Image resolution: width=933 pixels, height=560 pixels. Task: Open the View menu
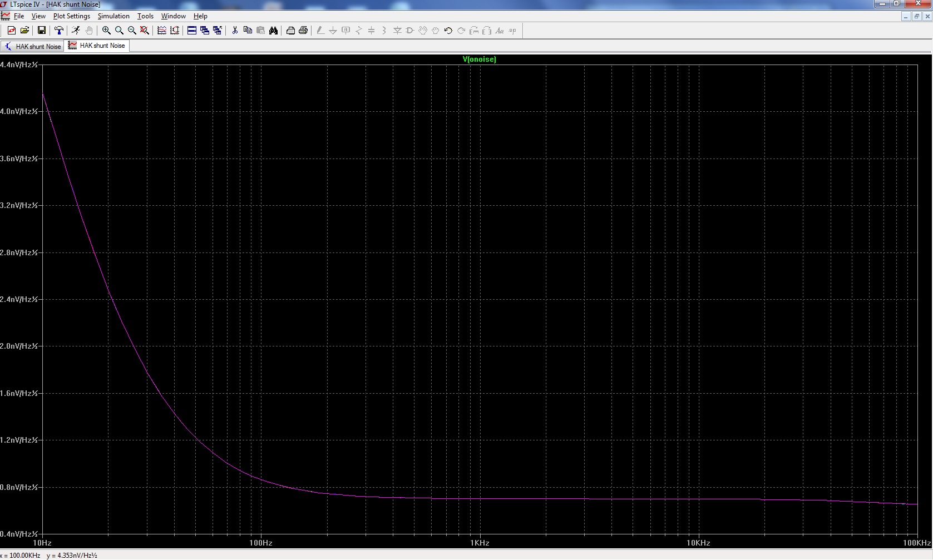(38, 16)
